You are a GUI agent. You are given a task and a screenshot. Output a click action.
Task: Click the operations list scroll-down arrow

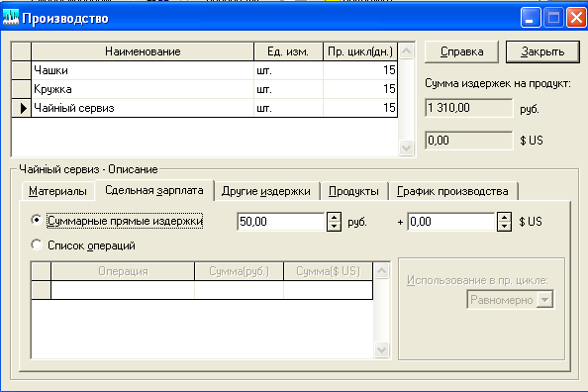[x=381, y=350]
